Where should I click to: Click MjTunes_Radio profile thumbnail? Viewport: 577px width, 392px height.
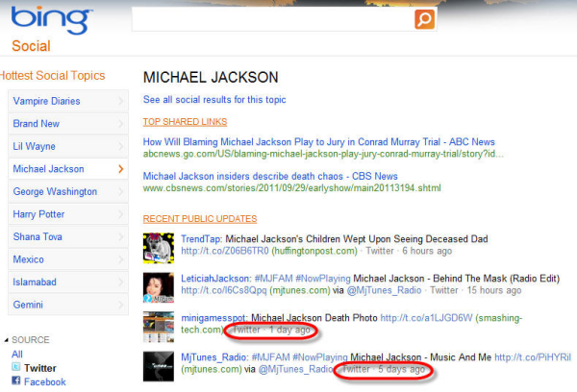(x=159, y=366)
